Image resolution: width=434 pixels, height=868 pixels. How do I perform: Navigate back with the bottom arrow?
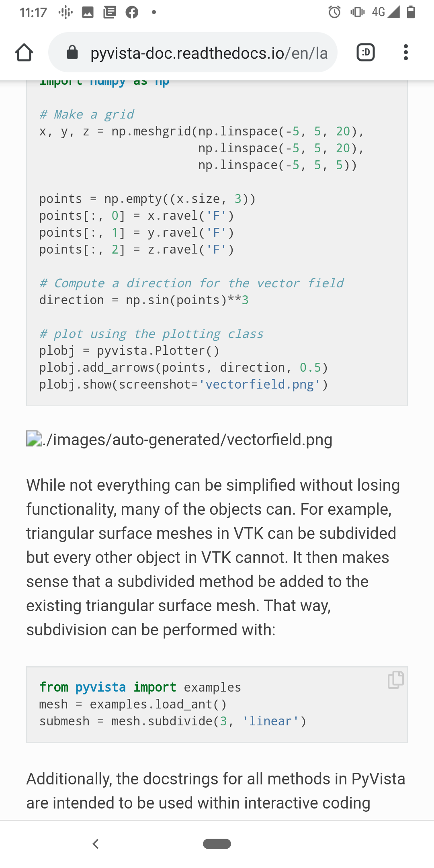(96, 844)
